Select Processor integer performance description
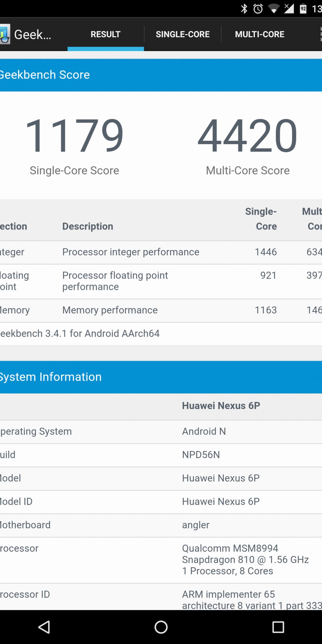The height and width of the screenshot is (644, 322). (x=131, y=252)
